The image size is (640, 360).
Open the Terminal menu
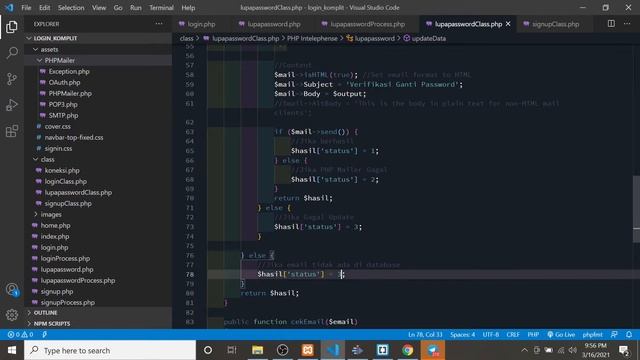tap(161, 8)
